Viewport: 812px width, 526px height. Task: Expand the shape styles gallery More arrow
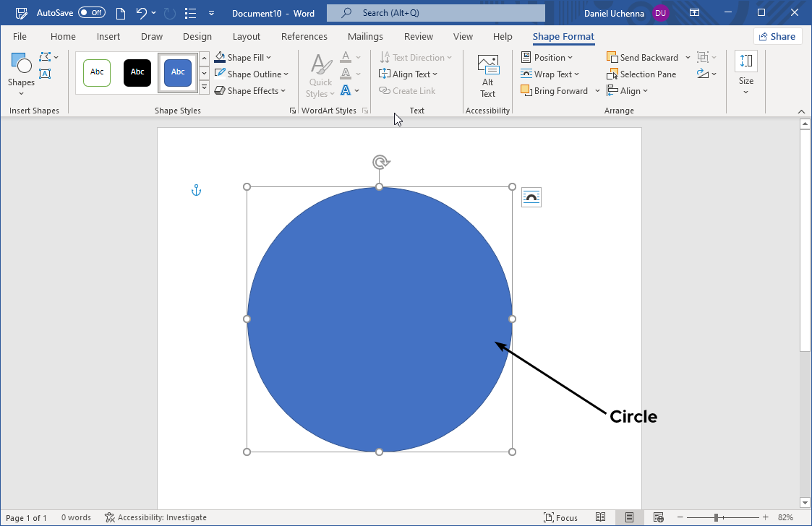(x=204, y=88)
